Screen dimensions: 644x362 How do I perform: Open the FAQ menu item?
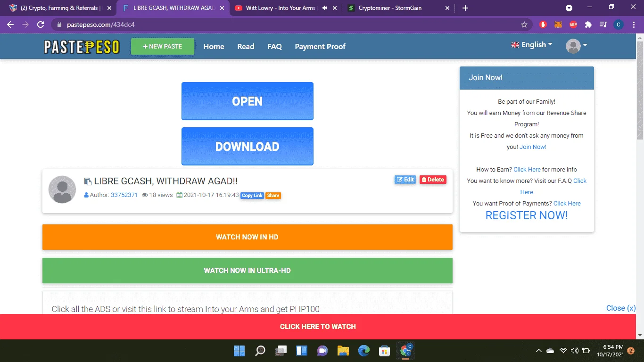274,46
